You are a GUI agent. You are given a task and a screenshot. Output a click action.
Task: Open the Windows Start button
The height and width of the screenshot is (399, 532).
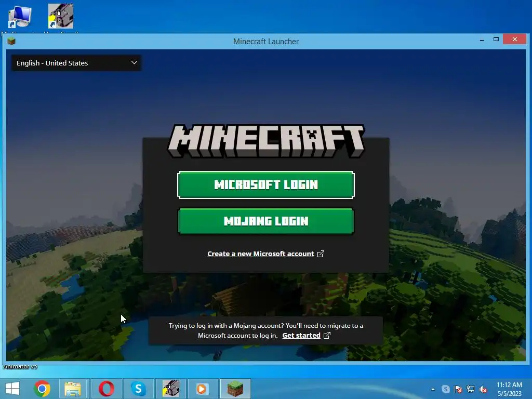[12, 389]
